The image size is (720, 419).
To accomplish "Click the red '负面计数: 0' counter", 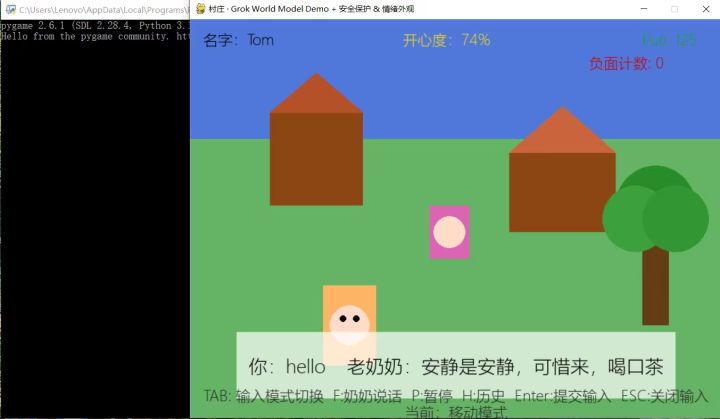I will tap(626, 63).
